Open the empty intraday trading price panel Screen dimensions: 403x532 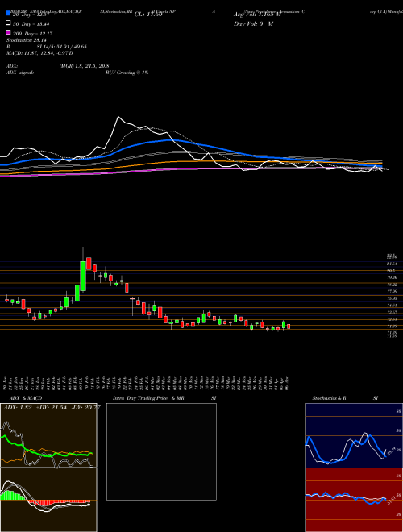[x=161, y=451]
